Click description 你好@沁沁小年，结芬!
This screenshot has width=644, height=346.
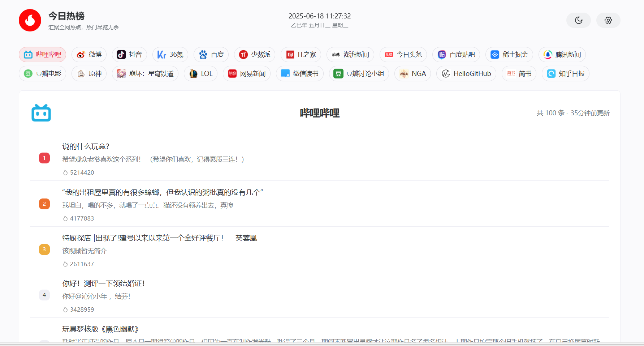(x=96, y=296)
